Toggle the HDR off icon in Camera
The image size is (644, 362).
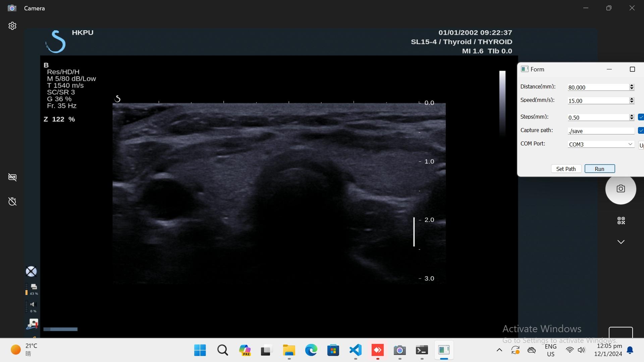(12, 177)
